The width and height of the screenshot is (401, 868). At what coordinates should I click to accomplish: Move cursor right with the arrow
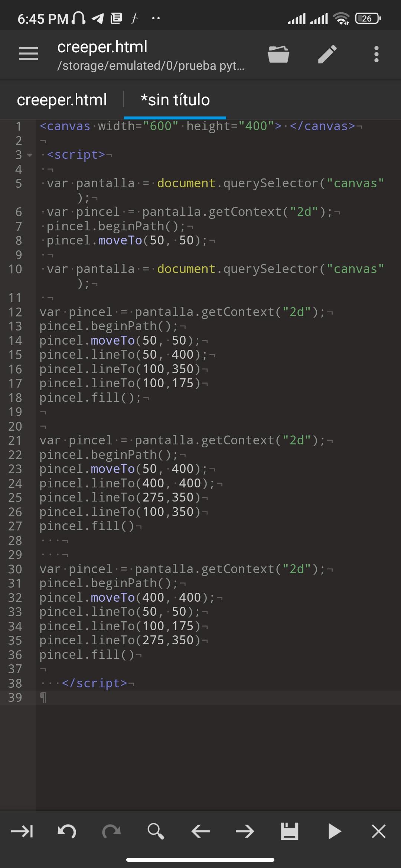coord(245,831)
